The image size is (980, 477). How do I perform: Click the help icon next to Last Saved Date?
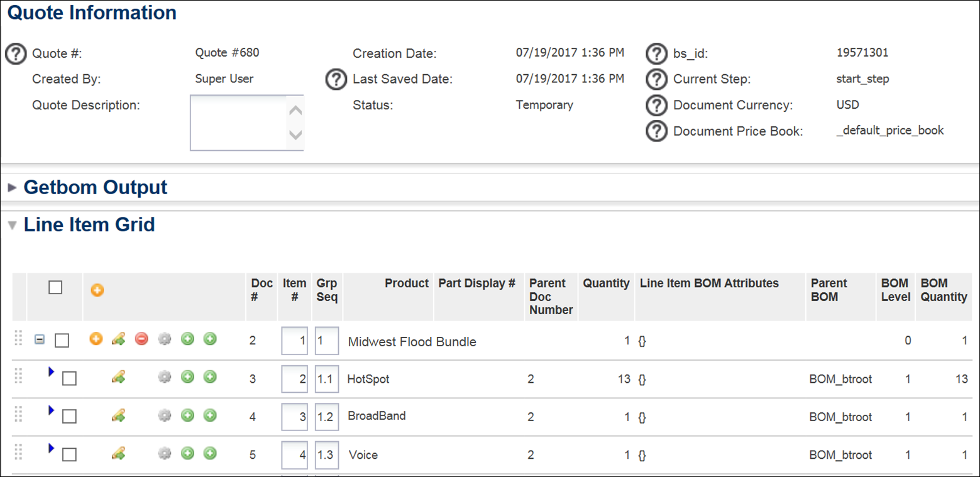coord(336,80)
